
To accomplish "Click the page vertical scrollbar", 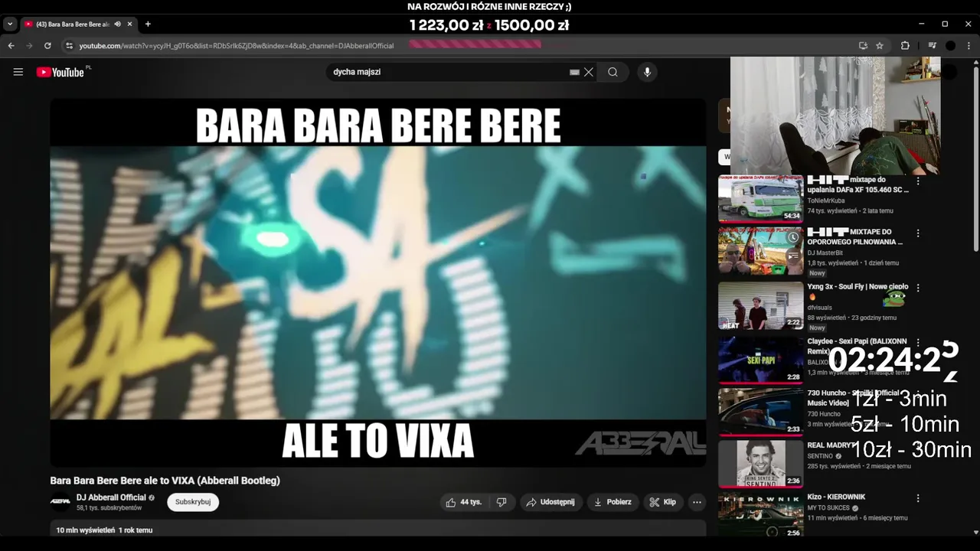I will [975, 161].
